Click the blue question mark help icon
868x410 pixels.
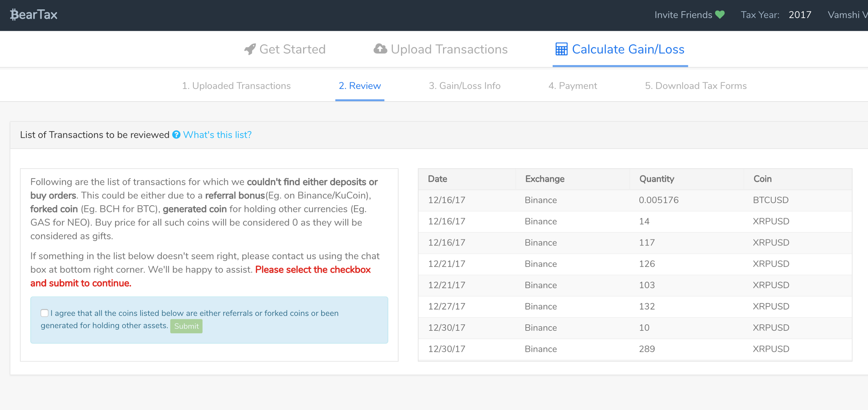(x=176, y=135)
